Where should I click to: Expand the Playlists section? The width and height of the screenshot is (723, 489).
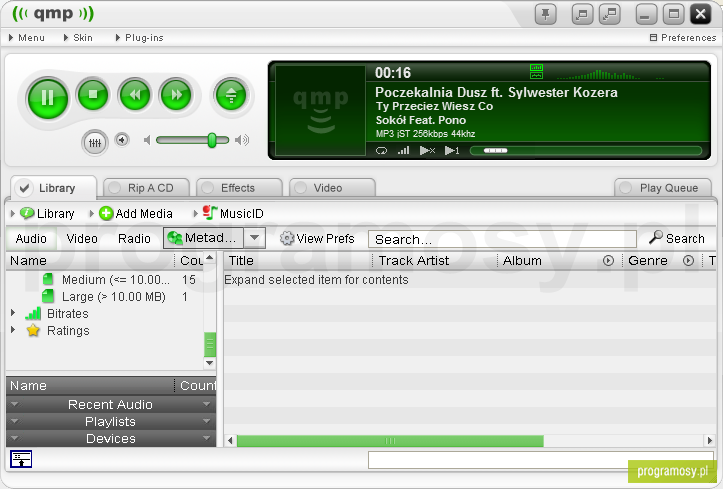click(111, 421)
